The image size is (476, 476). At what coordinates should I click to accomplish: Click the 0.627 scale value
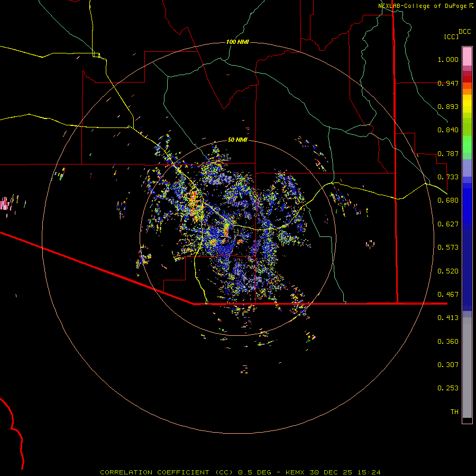coord(448,224)
